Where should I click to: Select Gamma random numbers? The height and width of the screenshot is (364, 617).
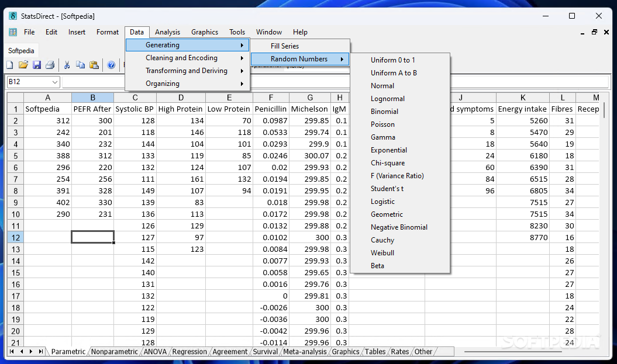coord(400,137)
